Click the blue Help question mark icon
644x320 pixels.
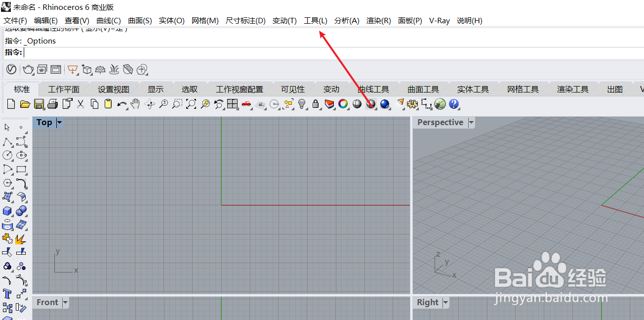tap(454, 104)
